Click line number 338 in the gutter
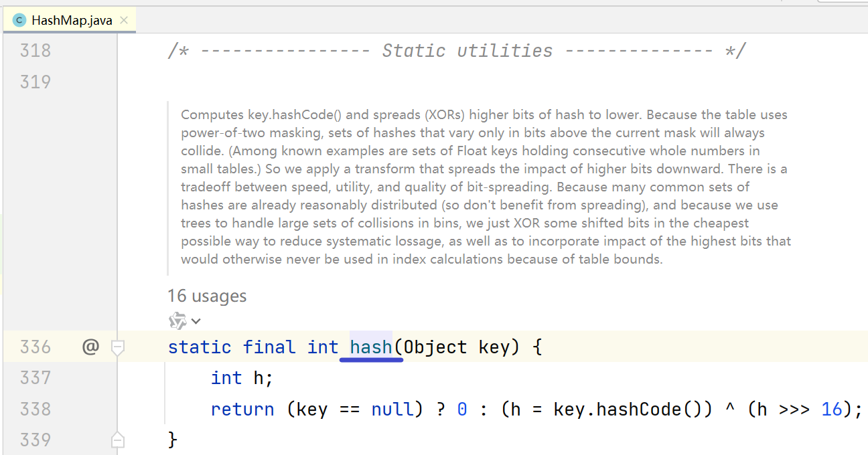This screenshot has width=868, height=455. (35, 409)
